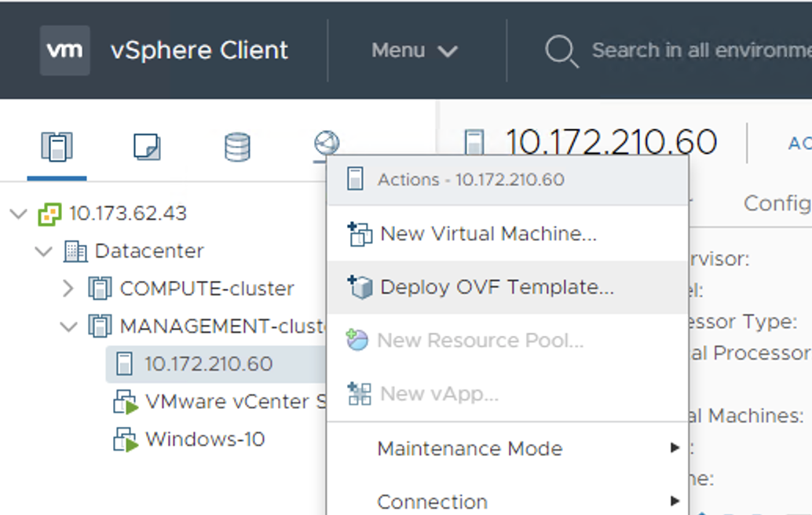Click the Datacenter building icon
The image size is (812, 515).
tap(75, 251)
